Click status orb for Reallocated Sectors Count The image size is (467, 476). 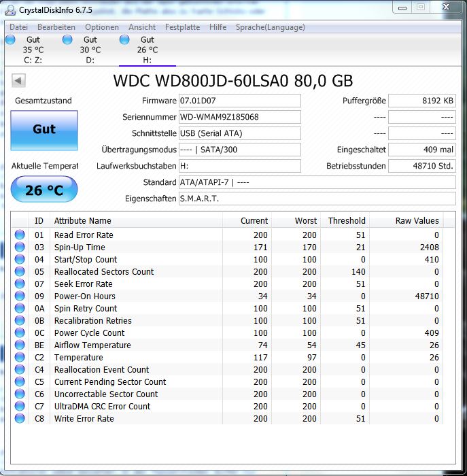[20, 271]
